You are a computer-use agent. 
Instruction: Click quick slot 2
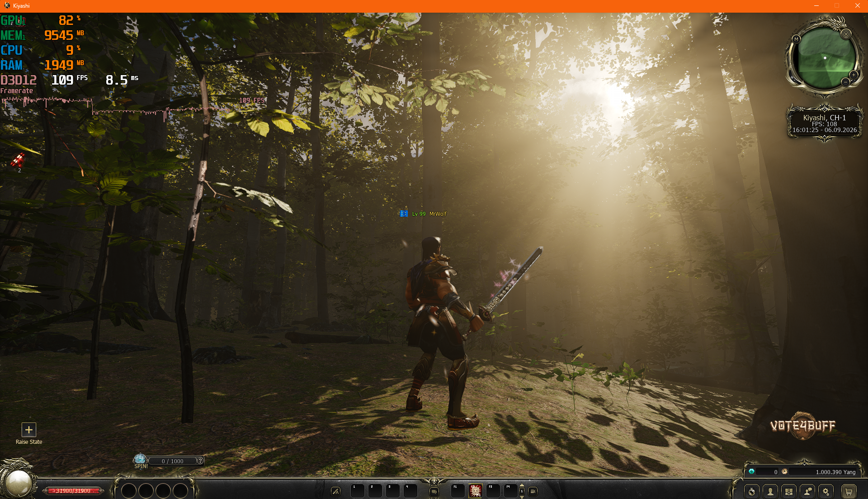375,491
